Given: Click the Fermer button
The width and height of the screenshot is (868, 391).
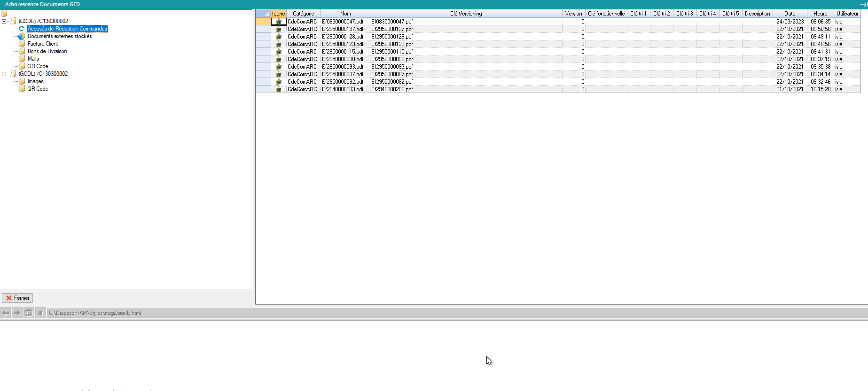Looking at the screenshot, I should tap(17, 298).
